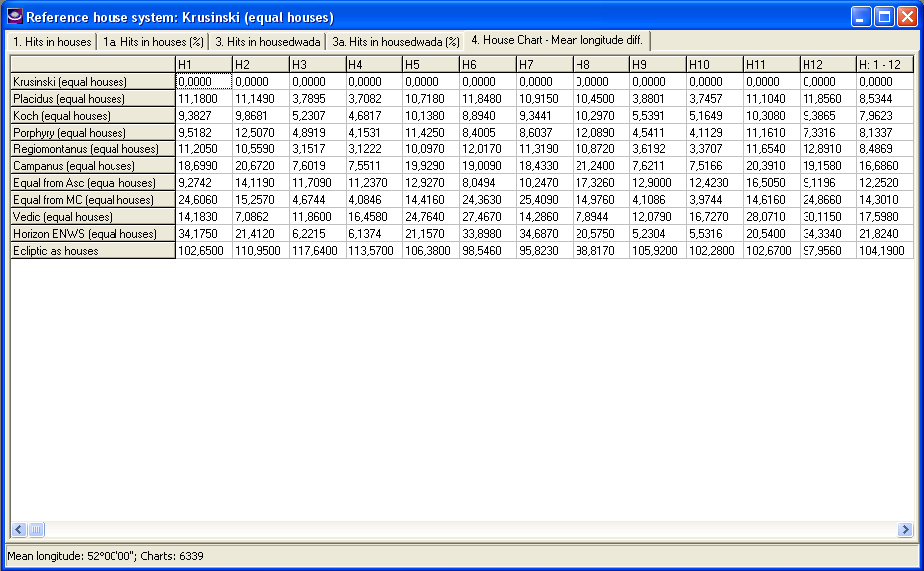
Task: Click Equal from MC H7 cell 25,4090
Action: pos(544,200)
